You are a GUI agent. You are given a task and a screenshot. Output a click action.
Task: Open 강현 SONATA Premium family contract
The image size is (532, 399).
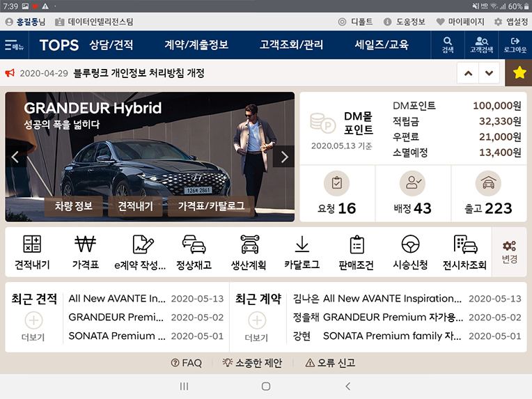coord(407,336)
